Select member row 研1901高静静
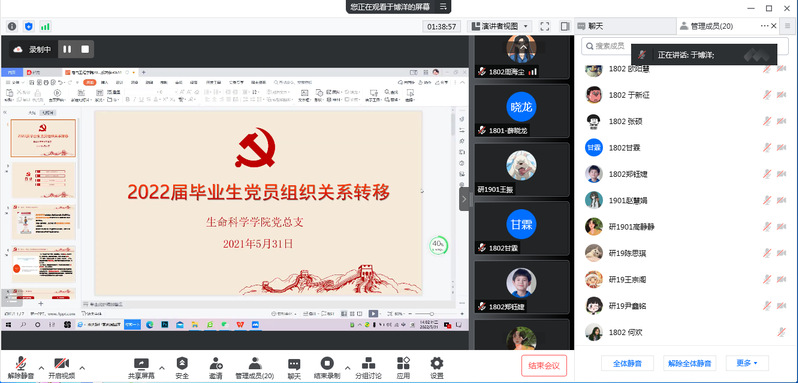This screenshot has width=798, height=383. click(686, 227)
